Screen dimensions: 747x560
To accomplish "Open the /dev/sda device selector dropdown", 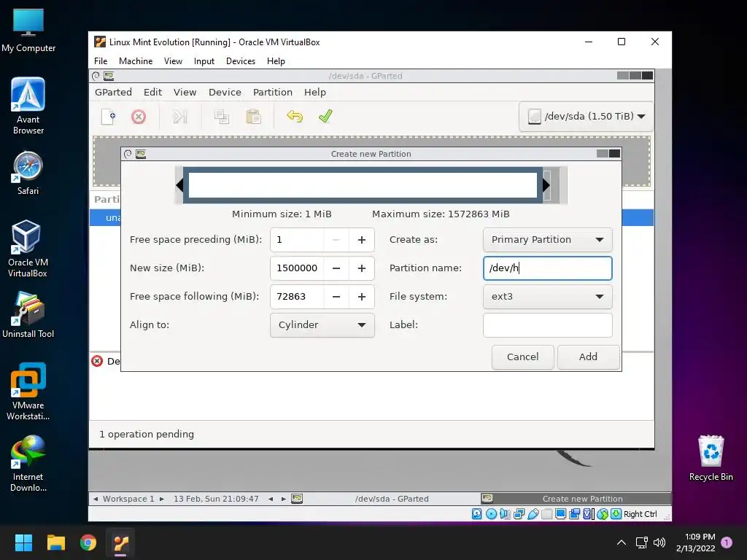I will [586, 116].
